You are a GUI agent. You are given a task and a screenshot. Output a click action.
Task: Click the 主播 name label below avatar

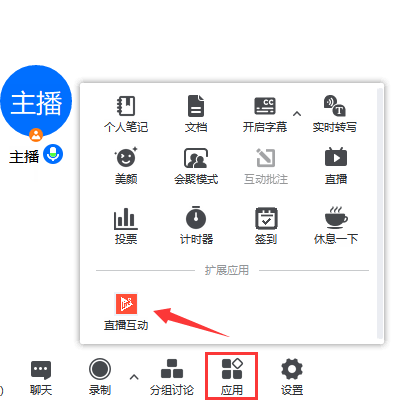[x=24, y=157]
